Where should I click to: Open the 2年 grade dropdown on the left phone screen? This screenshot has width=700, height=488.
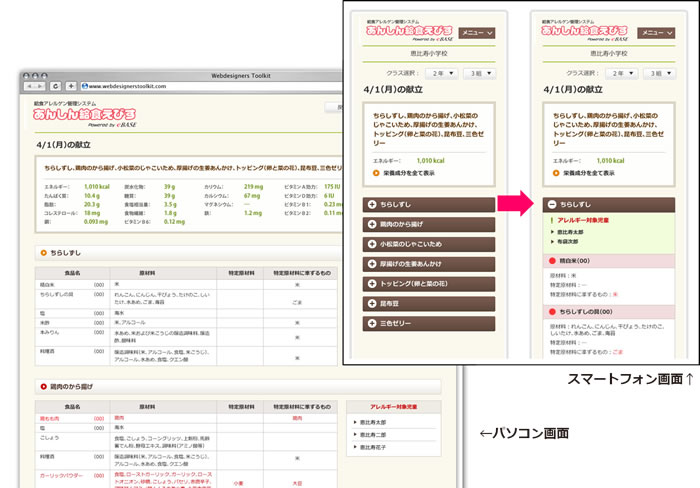point(441,73)
